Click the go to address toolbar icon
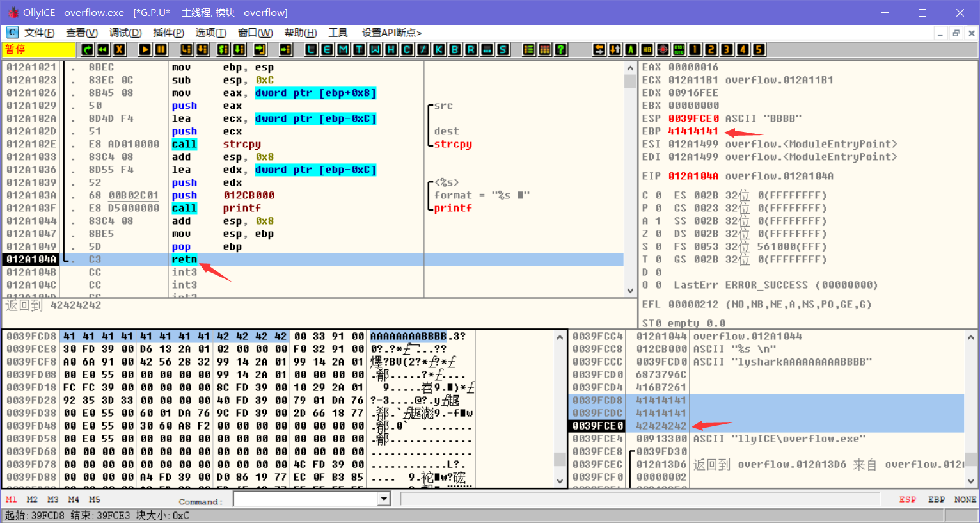This screenshot has height=523, width=980. coord(286,49)
